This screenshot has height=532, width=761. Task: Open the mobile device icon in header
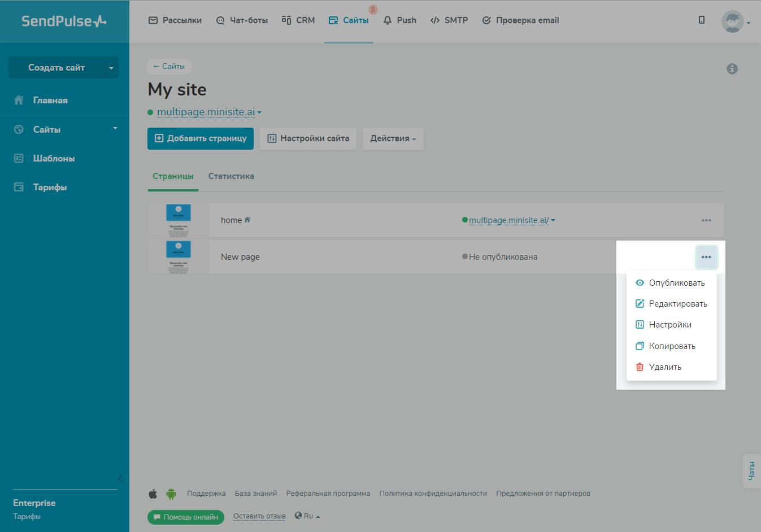click(x=702, y=20)
